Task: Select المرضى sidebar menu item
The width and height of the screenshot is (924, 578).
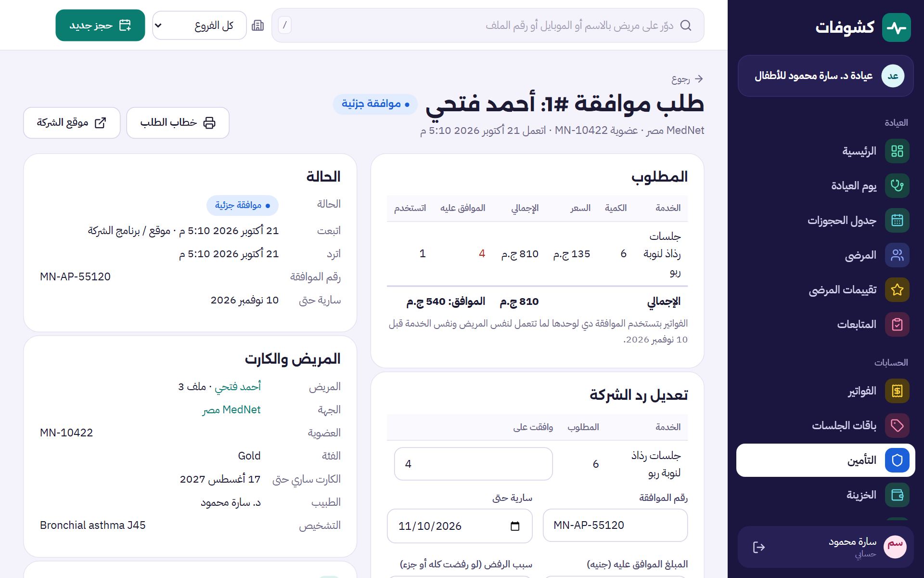Action: pyautogui.click(x=826, y=255)
